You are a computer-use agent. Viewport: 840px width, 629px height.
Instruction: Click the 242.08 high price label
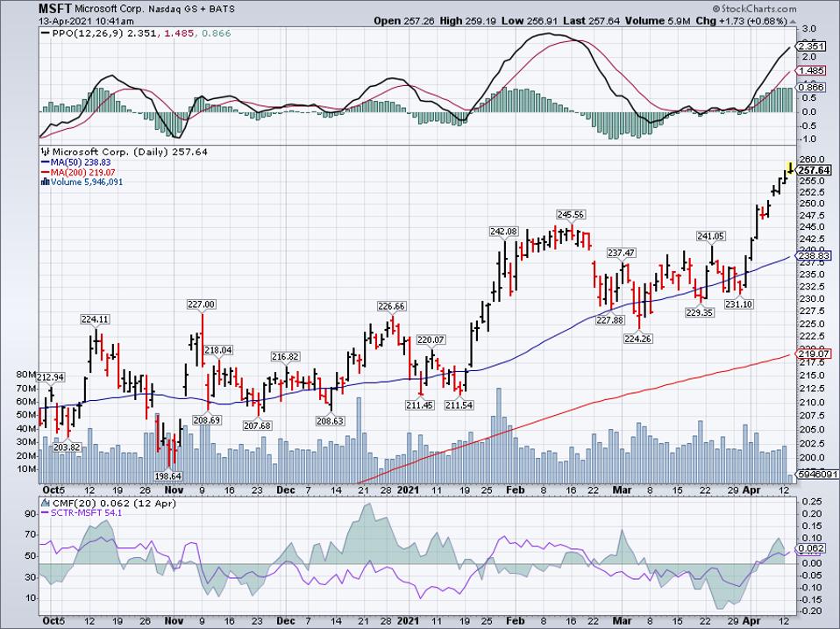[504, 232]
